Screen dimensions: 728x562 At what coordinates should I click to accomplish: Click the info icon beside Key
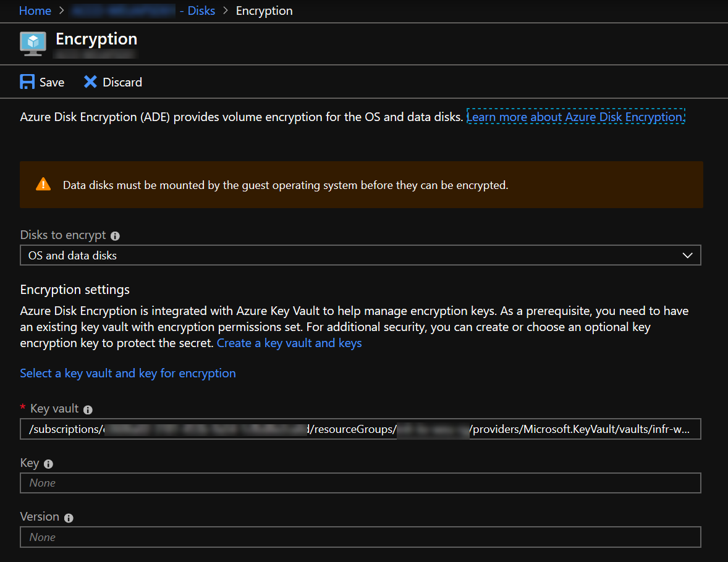(49, 463)
